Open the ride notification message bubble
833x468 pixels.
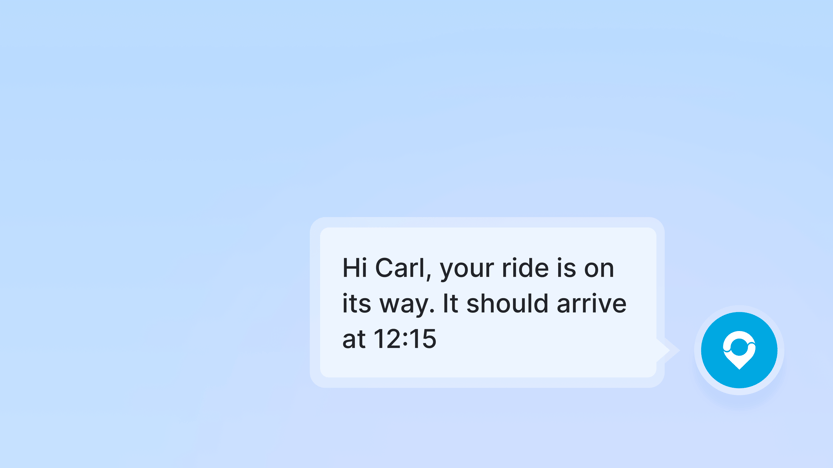488,303
